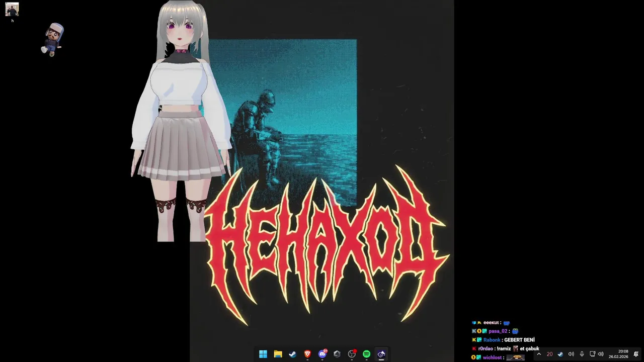Click the hat-wearing desktop mascot character
644x362 pixels.
[52, 39]
